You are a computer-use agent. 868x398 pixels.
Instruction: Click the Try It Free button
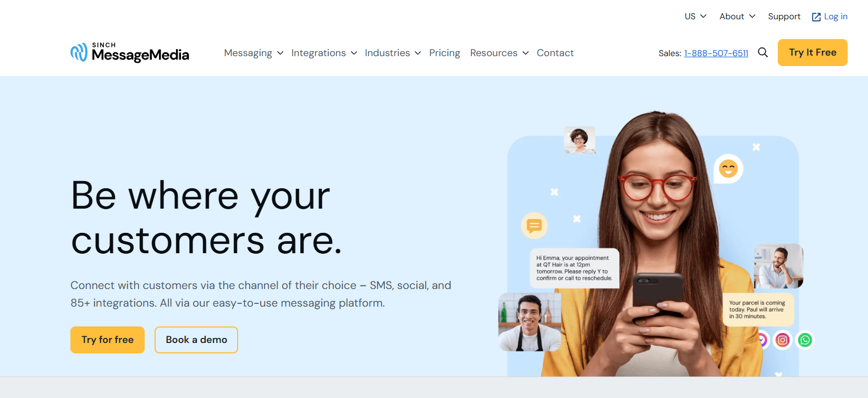tap(812, 52)
